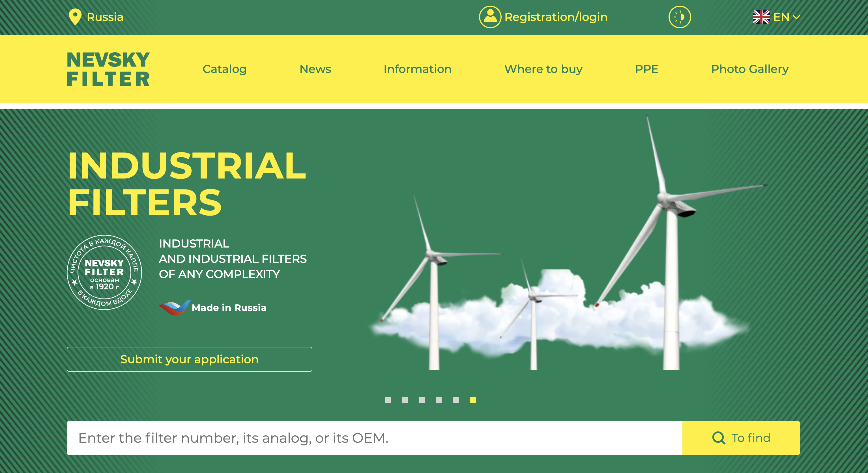Open the PPE menu item
868x473 pixels.
647,69
